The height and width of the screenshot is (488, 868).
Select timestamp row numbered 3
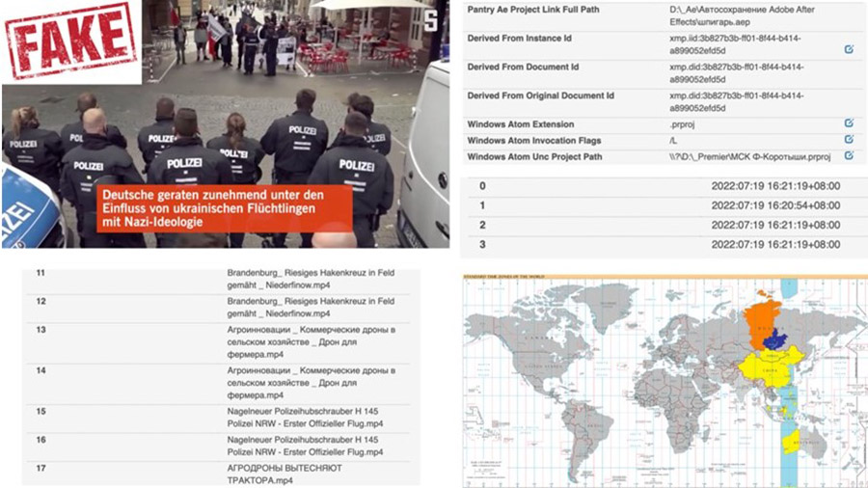coord(665,244)
